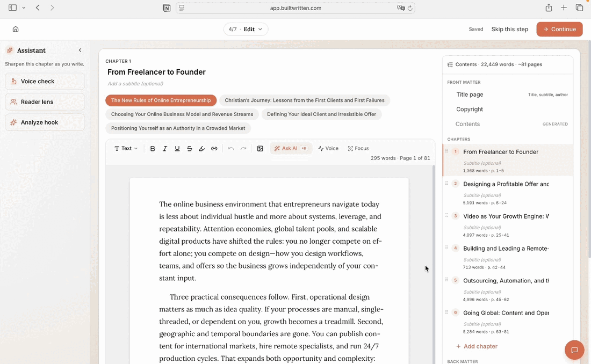This screenshot has height=364, width=591.
Task: Toggle Voice dictation mode
Action: [x=328, y=149]
